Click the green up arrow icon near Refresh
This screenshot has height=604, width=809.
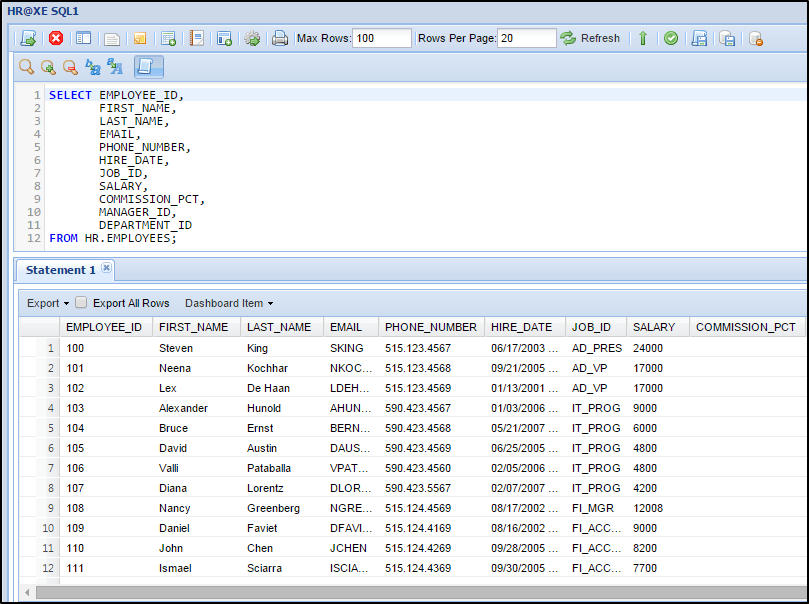pos(643,38)
